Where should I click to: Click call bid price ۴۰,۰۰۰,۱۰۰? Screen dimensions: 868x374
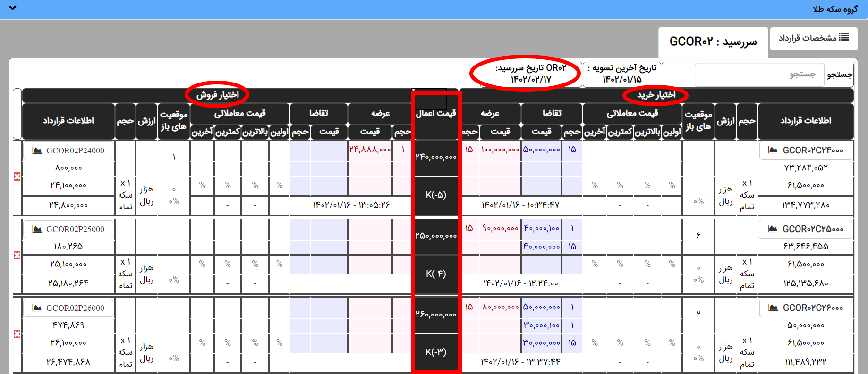point(542,228)
